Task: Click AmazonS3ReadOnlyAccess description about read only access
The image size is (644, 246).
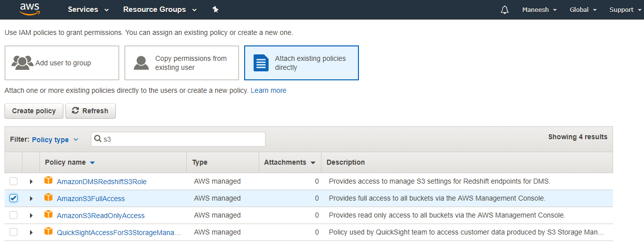Action: (447, 215)
